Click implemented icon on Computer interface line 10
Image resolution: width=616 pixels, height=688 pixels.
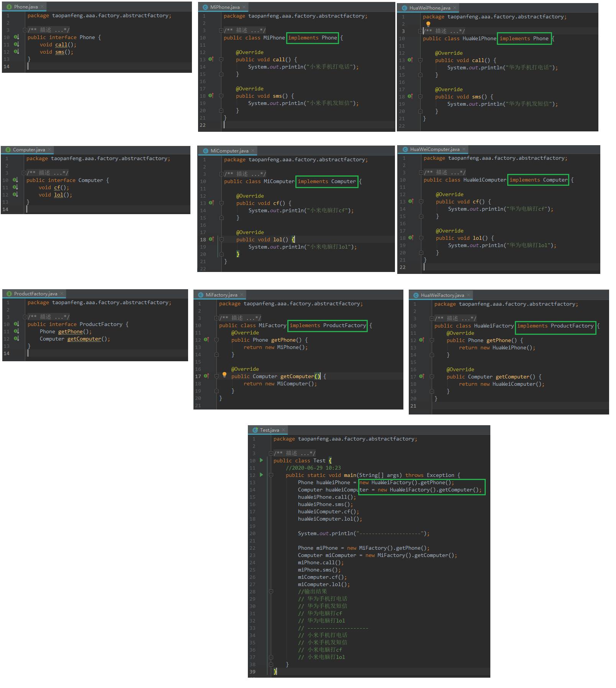(x=15, y=180)
